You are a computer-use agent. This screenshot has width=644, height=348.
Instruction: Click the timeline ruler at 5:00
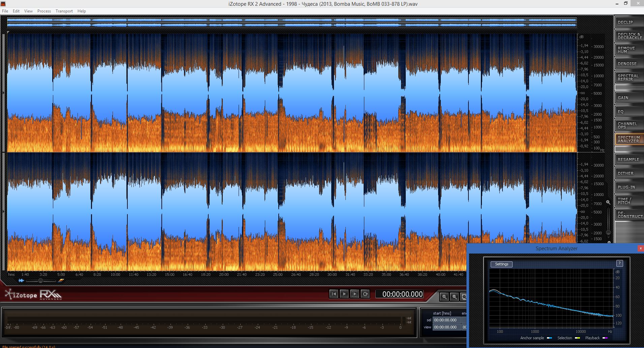pyautogui.click(x=61, y=274)
